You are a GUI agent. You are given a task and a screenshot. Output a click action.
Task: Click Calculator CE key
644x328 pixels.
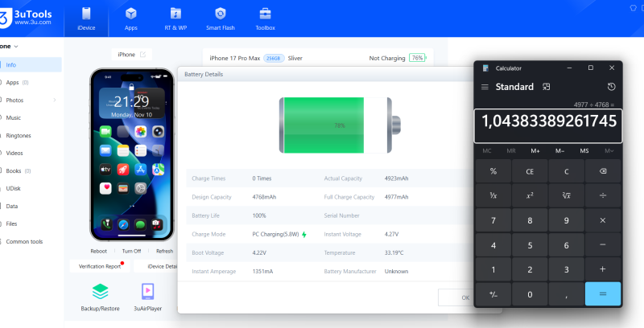pos(530,171)
